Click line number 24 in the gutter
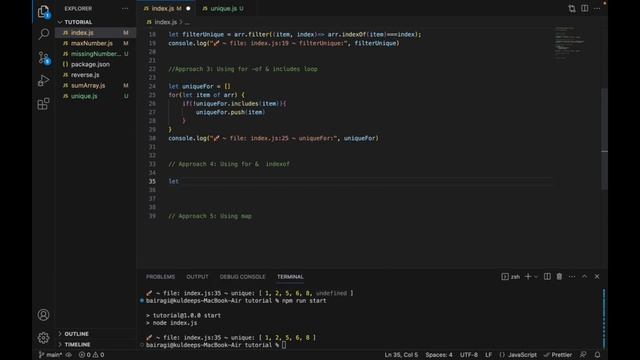This screenshot has width=640, height=360. pos(152,86)
